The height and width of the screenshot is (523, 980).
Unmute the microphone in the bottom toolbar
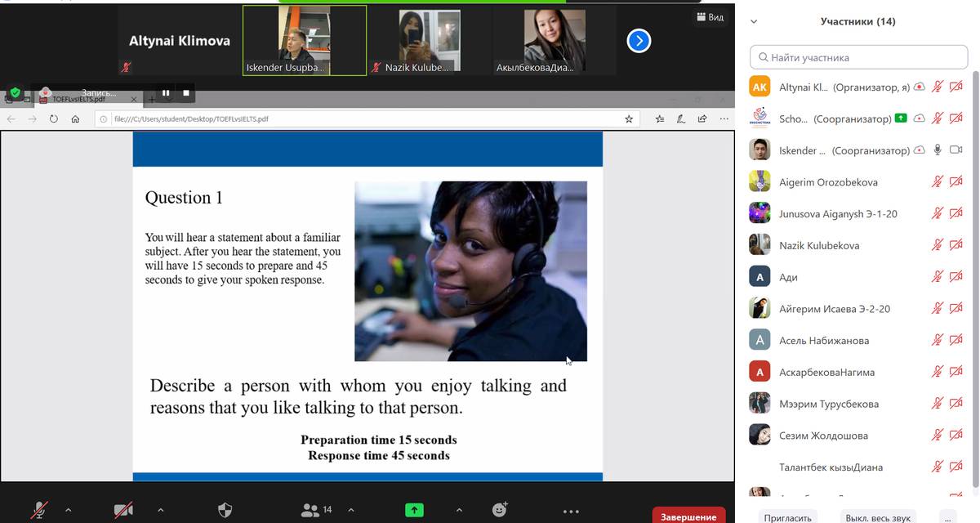pyautogui.click(x=38, y=510)
